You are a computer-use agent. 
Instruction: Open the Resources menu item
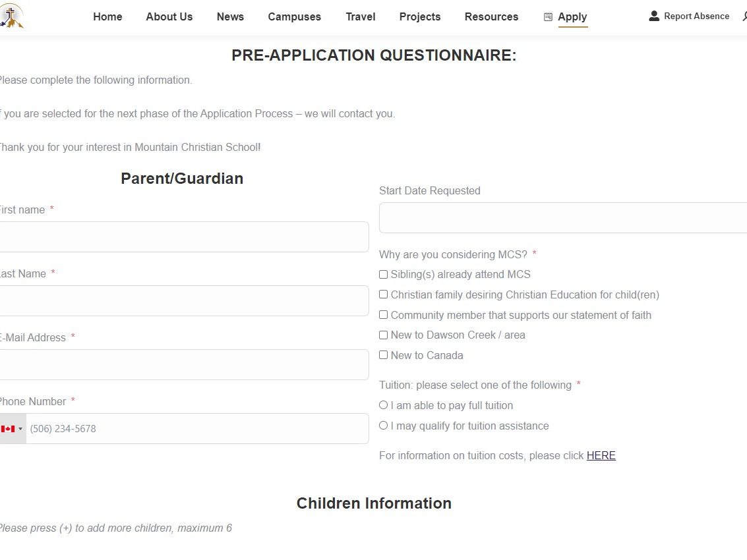pos(491,17)
